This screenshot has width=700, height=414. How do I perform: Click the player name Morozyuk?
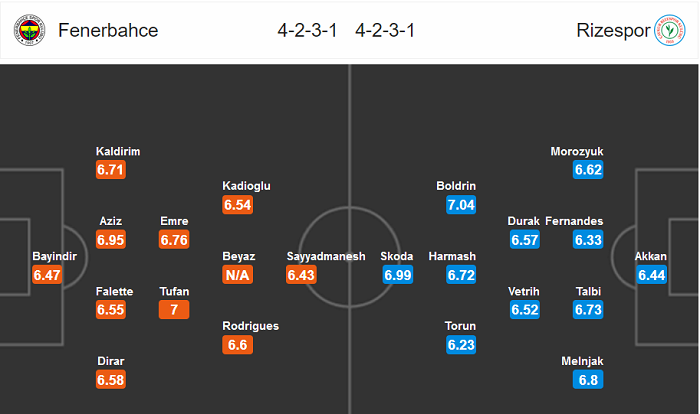click(x=577, y=151)
